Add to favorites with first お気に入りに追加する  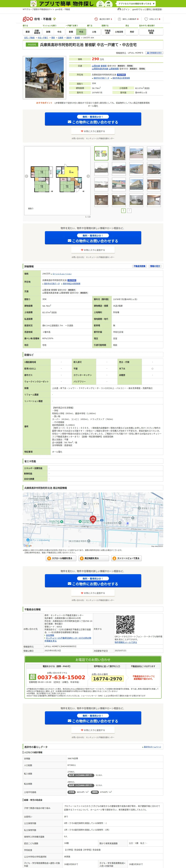93,131
